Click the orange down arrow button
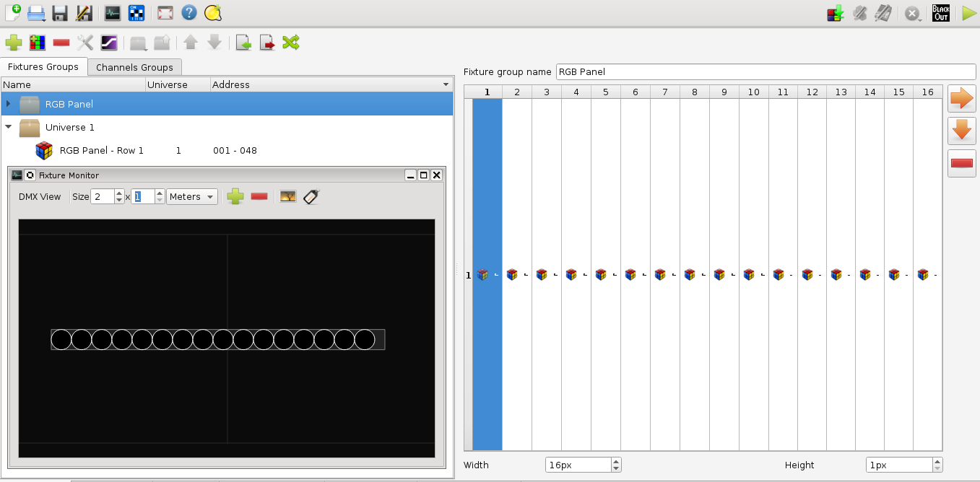 tap(962, 131)
